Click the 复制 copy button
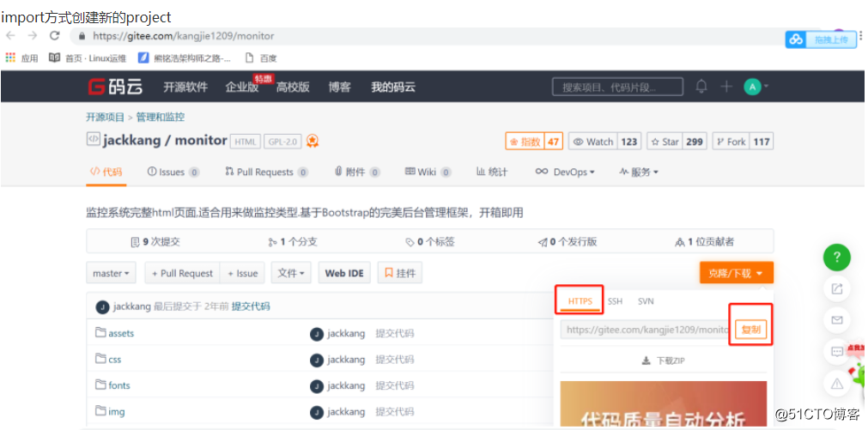This screenshot has height=430, width=868. pos(750,330)
